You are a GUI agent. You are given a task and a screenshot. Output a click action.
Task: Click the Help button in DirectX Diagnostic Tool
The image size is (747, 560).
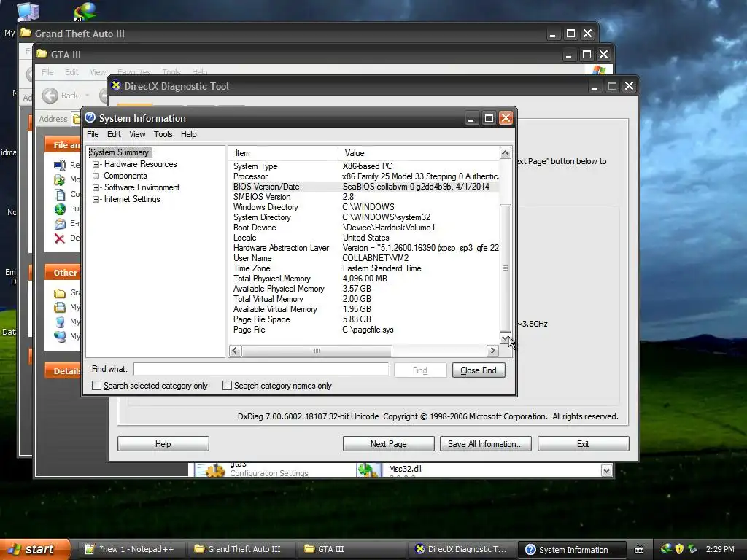pyautogui.click(x=163, y=444)
